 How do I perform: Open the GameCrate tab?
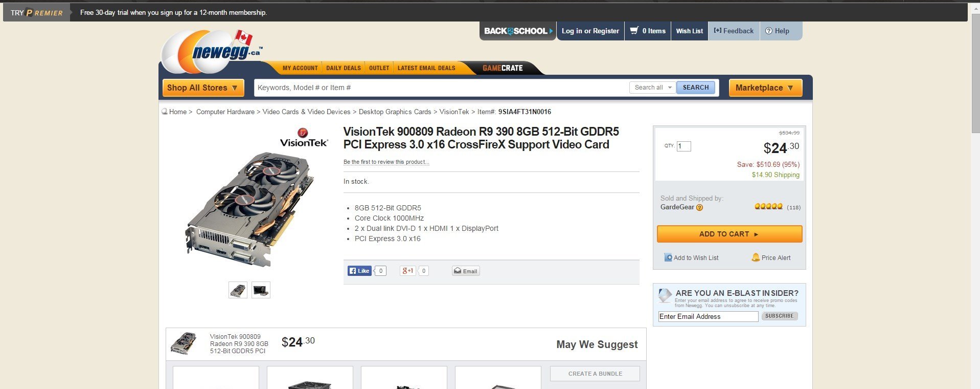(503, 68)
